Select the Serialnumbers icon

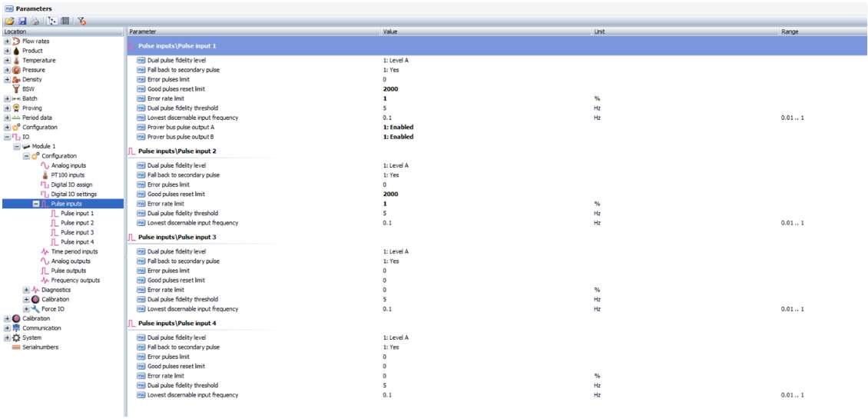(x=17, y=347)
